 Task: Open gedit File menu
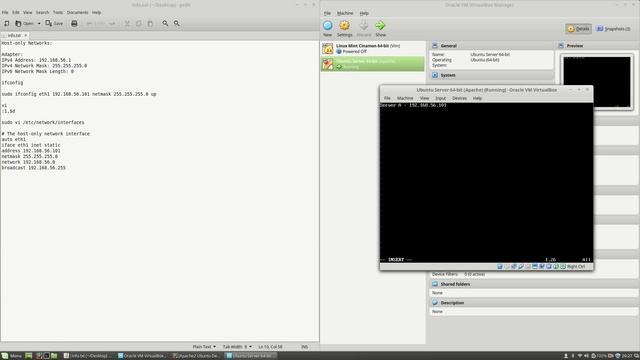[x=5, y=13]
